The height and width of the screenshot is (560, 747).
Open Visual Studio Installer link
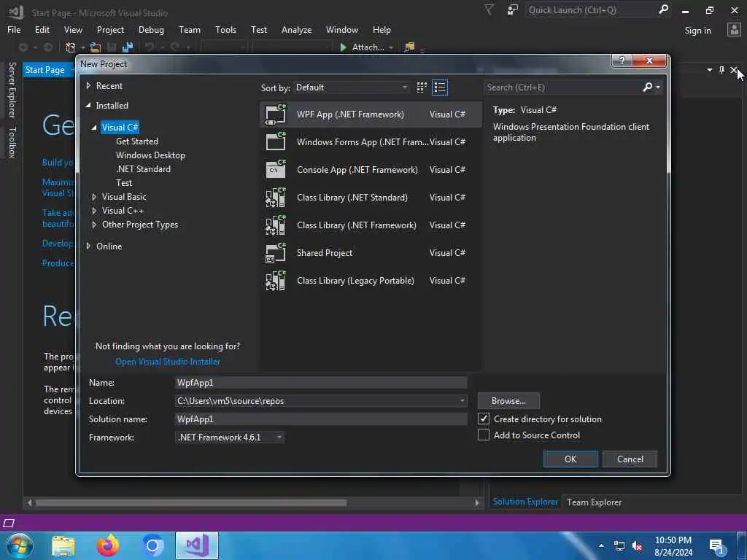pos(168,362)
